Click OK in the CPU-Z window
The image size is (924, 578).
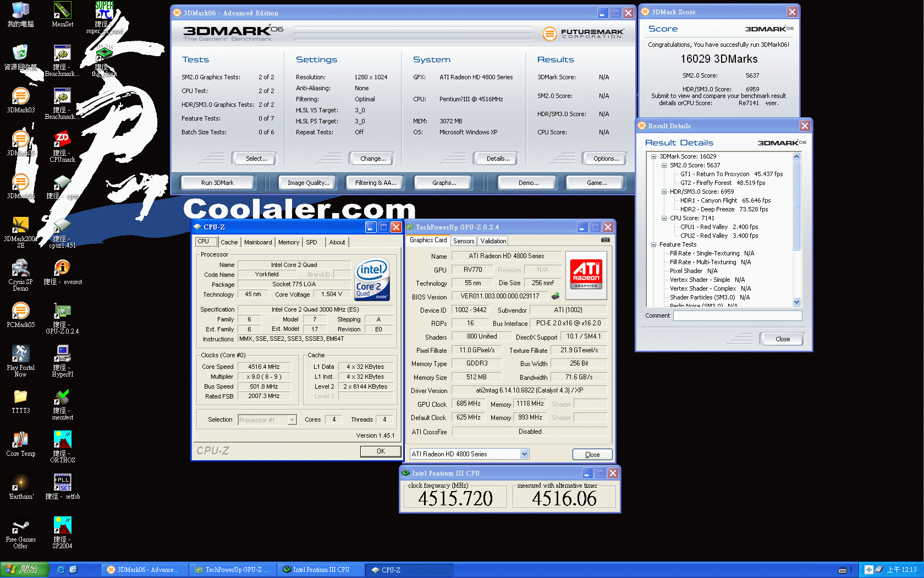[381, 451]
